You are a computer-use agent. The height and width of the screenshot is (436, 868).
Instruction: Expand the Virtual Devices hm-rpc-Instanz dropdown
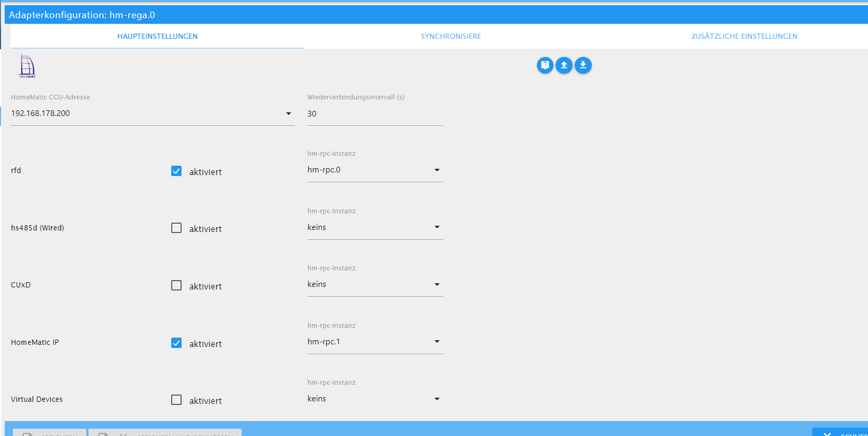(375, 399)
